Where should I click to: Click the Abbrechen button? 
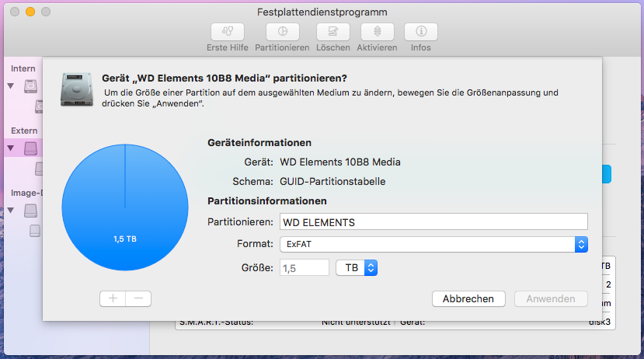click(x=468, y=298)
